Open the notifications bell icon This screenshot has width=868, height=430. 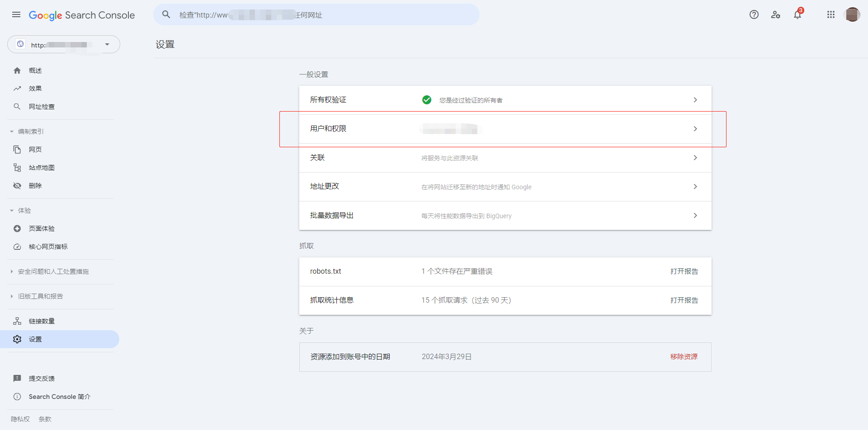pyautogui.click(x=797, y=15)
